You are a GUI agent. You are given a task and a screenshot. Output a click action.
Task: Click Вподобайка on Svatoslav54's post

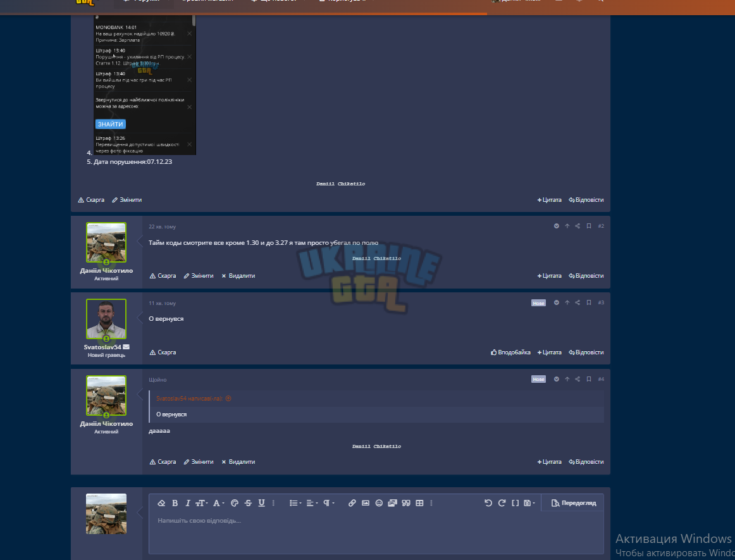point(510,352)
